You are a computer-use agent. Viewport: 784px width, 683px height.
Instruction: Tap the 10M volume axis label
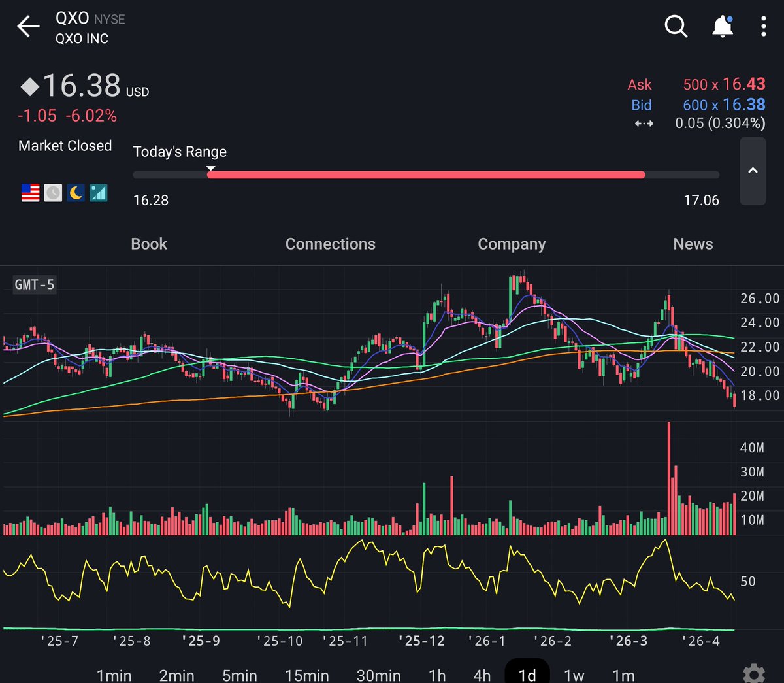[752, 520]
